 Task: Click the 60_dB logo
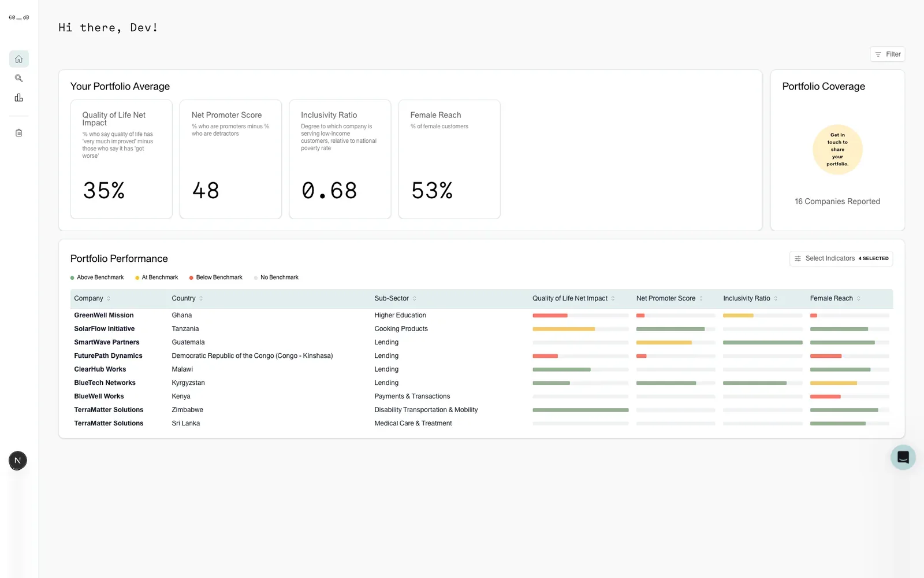pyautogui.click(x=18, y=17)
